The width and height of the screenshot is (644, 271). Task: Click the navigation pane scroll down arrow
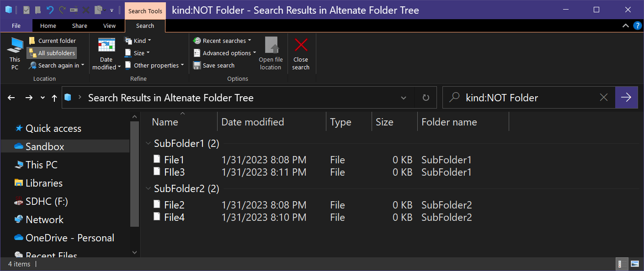(134, 252)
